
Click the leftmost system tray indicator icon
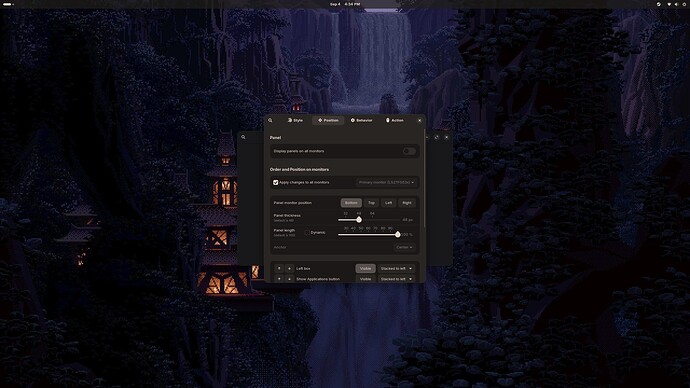point(658,4)
